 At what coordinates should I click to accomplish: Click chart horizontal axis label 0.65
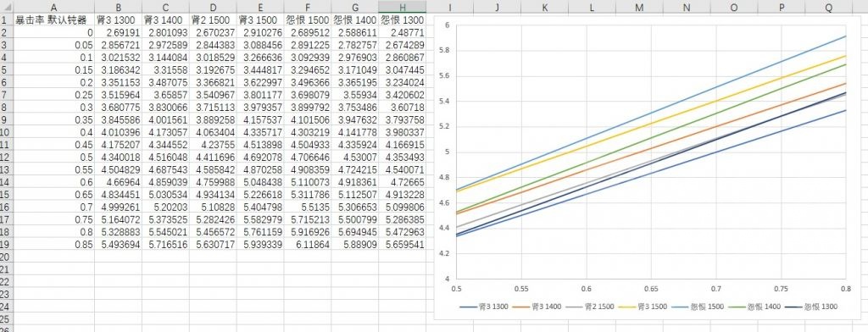(651, 289)
